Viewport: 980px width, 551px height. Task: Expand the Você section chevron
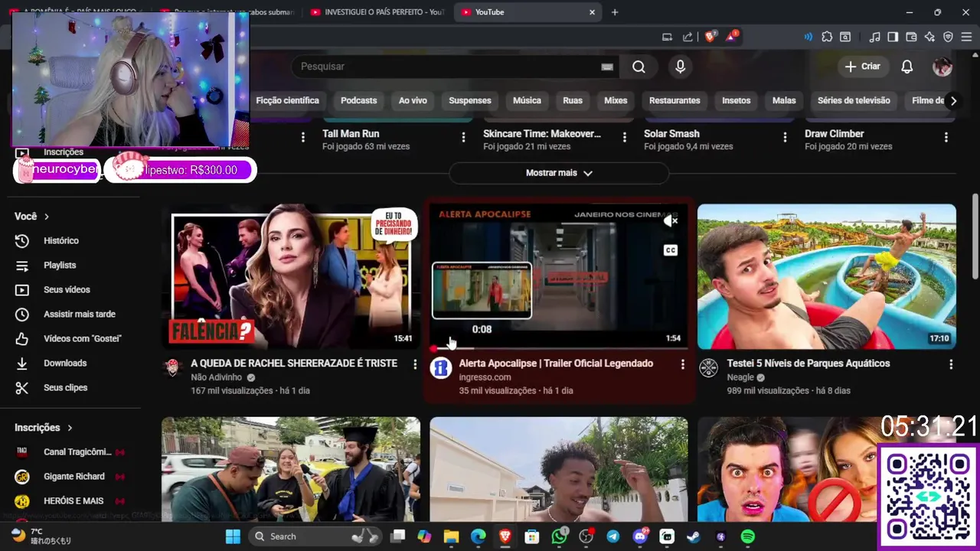[x=47, y=217]
